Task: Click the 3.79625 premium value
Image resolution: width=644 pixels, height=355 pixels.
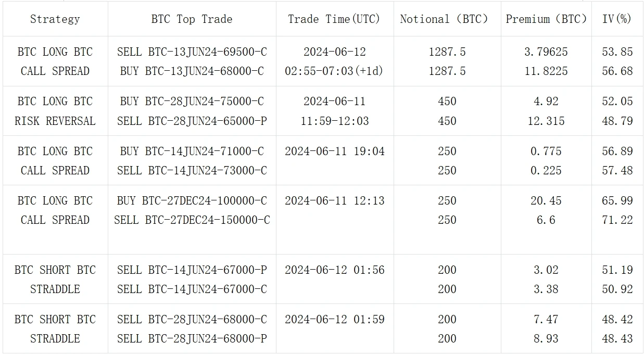Action: pyautogui.click(x=546, y=52)
